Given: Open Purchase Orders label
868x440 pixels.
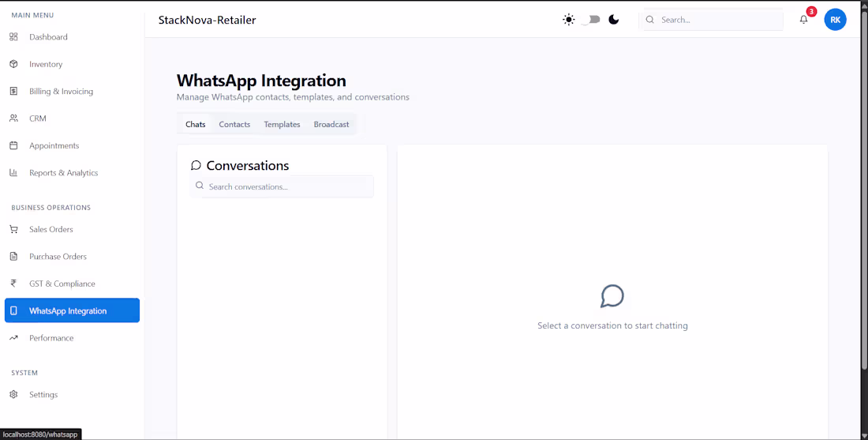Looking at the screenshot, I should click(58, 257).
